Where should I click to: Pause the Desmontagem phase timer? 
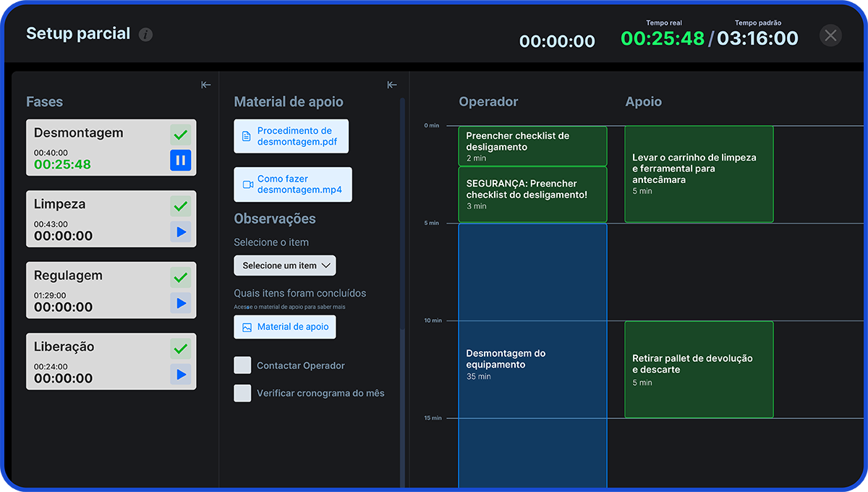181,161
